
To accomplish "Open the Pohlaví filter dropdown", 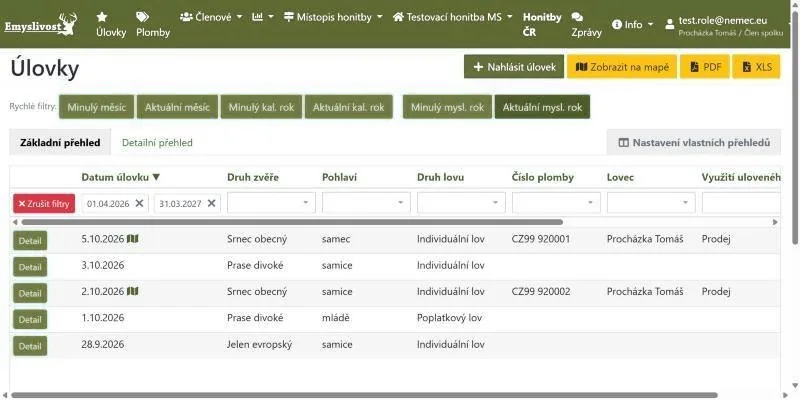I will 366,203.
